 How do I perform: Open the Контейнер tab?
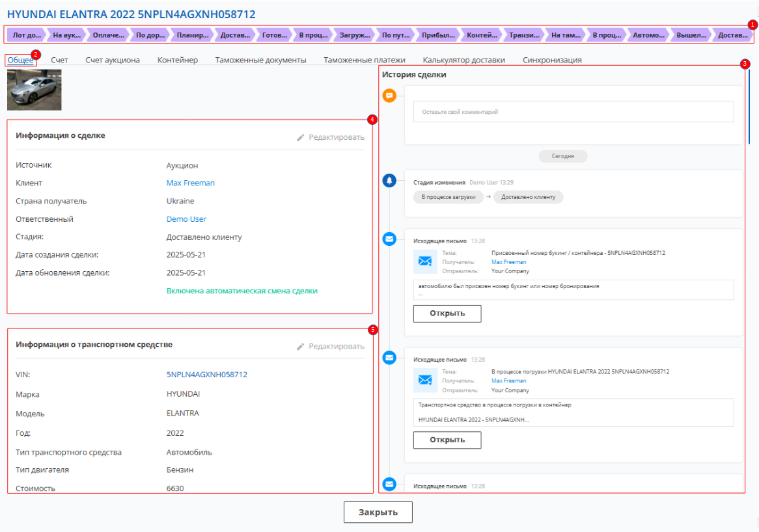178,60
